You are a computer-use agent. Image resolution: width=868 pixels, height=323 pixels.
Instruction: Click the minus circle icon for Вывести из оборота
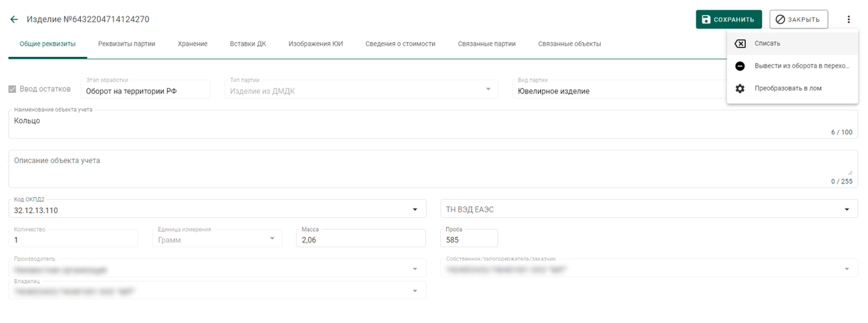pos(741,66)
